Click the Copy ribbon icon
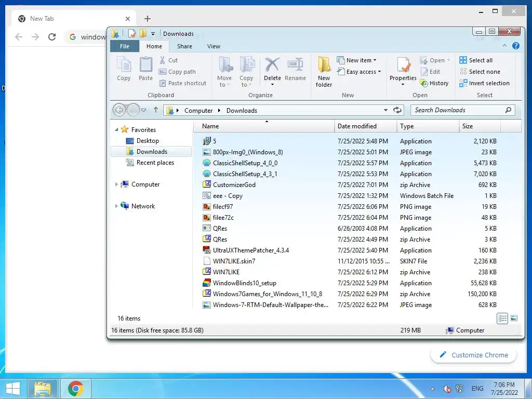The height and width of the screenshot is (399, 532). point(124,69)
